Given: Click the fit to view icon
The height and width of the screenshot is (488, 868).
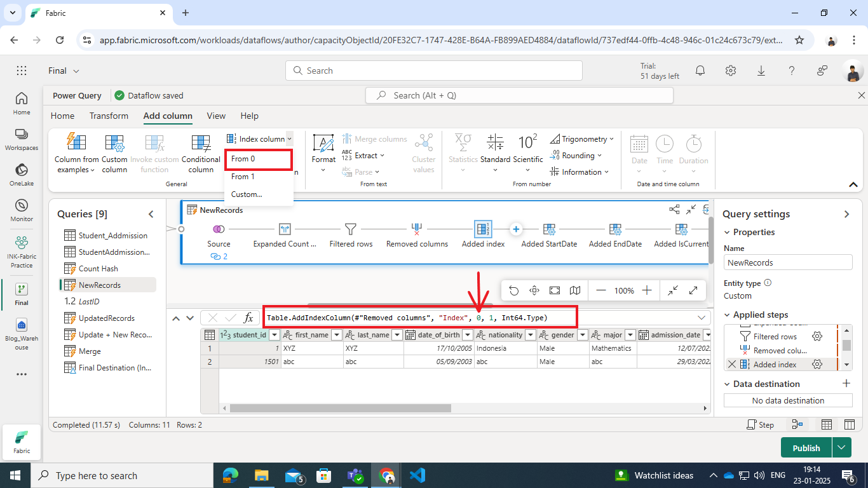Looking at the screenshot, I should [555, 290].
